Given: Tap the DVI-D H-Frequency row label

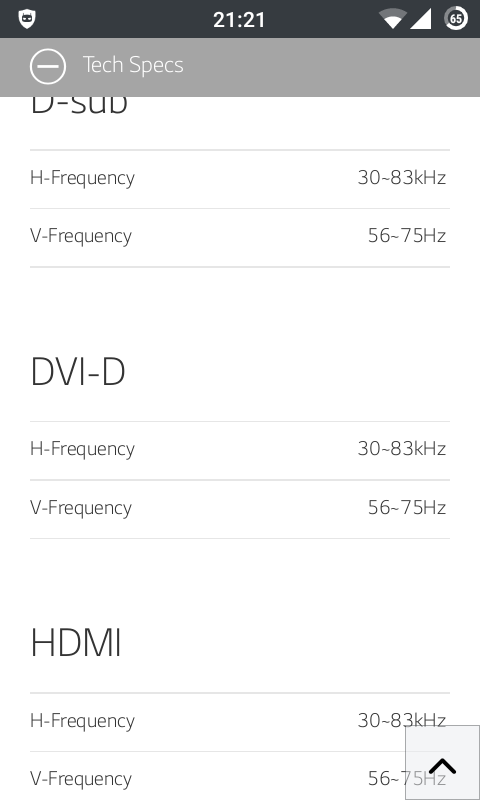Looking at the screenshot, I should pyautogui.click(x=82, y=449).
